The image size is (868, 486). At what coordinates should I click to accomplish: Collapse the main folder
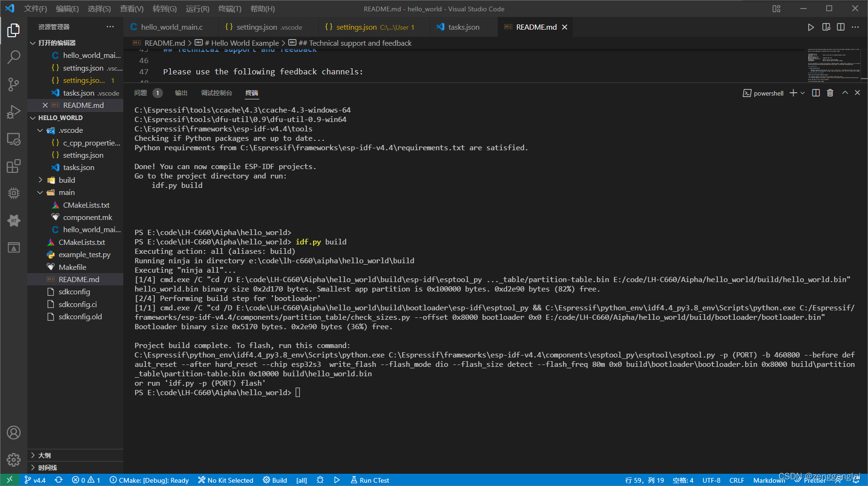coord(75,192)
